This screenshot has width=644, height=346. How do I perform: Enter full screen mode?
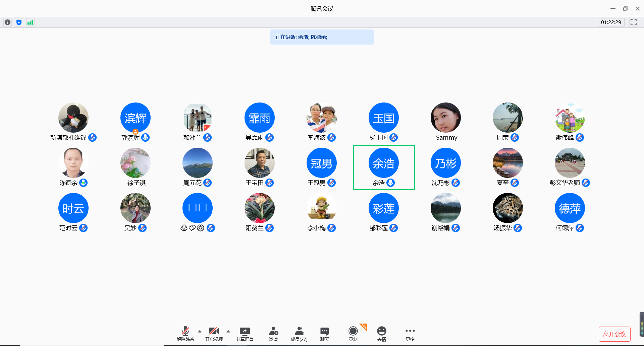pyautogui.click(x=633, y=22)
